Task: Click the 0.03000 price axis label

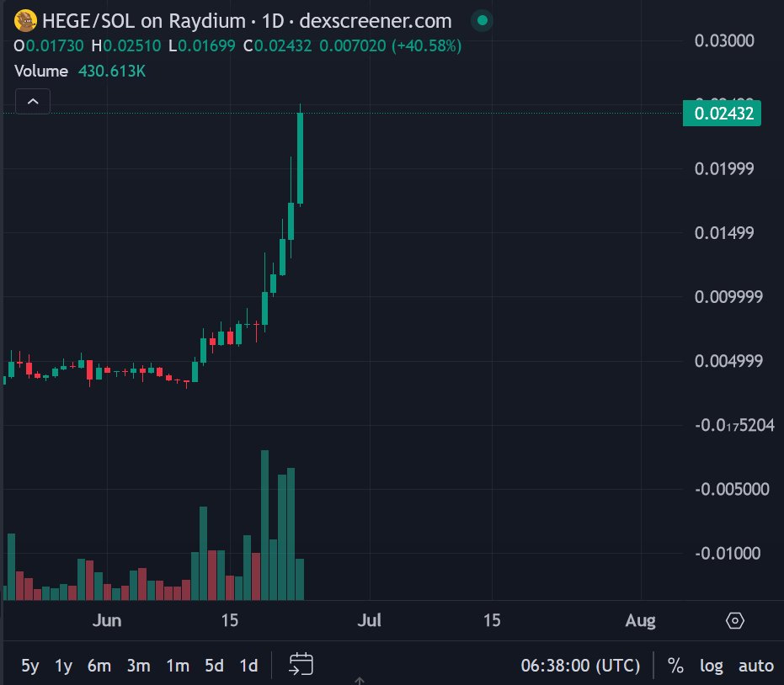Action: 724,40
